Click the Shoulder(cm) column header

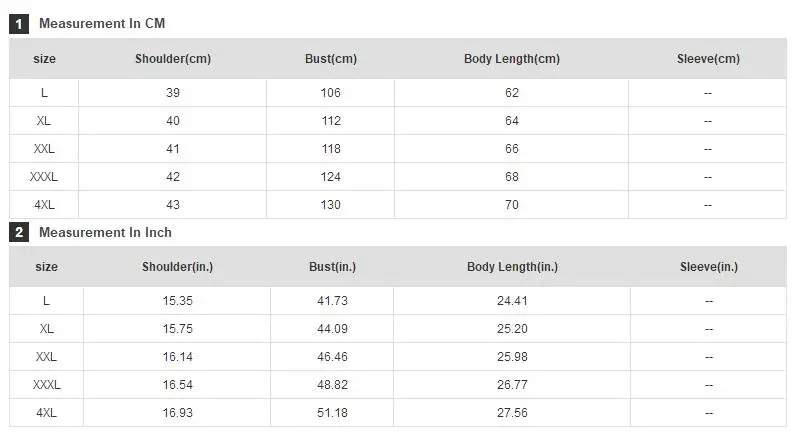point(173,58)
